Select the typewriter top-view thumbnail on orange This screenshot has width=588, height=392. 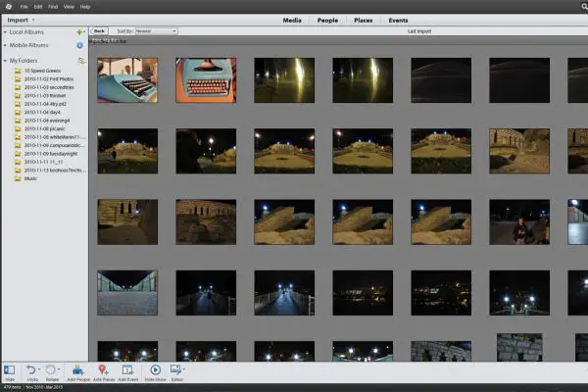(206, 80)
